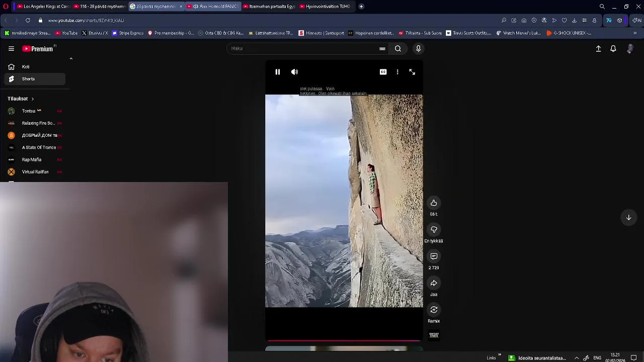Open Relaxing Fire So... subscription

[35, 123]
